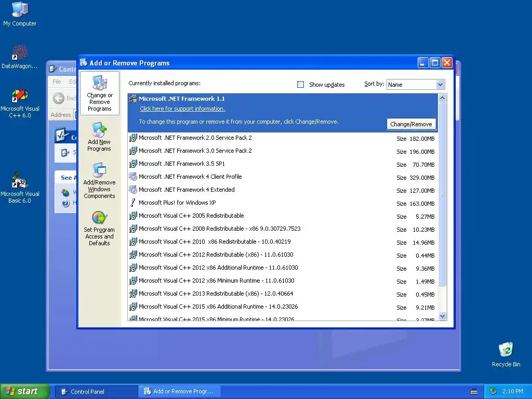This screenshot has width=532, height=399.
Task: Click icon of Visual C++ 2008 Redistributable
Action: click(133, 229)
